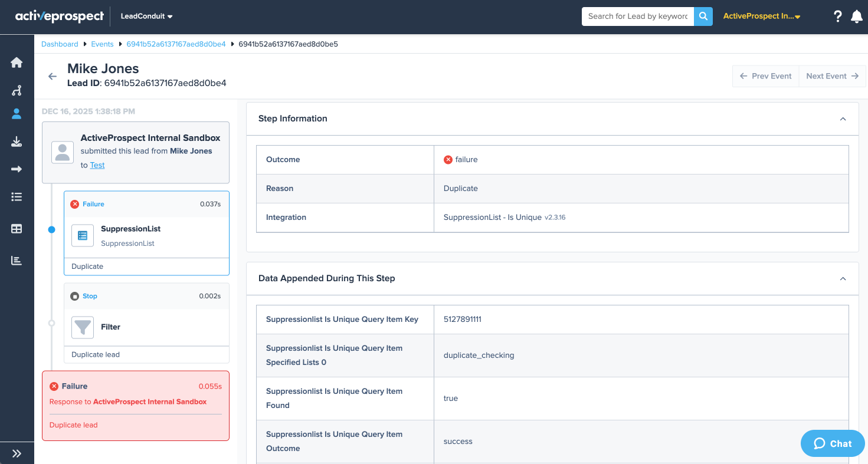
Task: Go to Next Event
Action: [832, 76]
